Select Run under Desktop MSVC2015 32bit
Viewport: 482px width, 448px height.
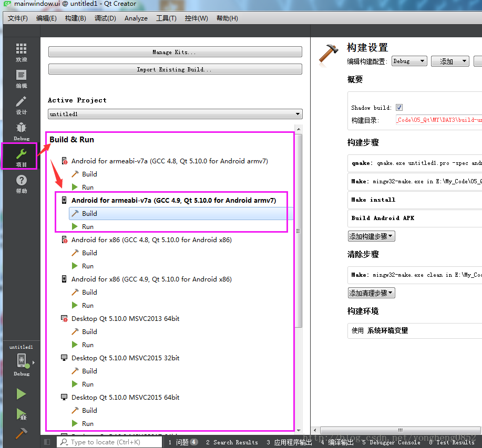click(87, 384)
